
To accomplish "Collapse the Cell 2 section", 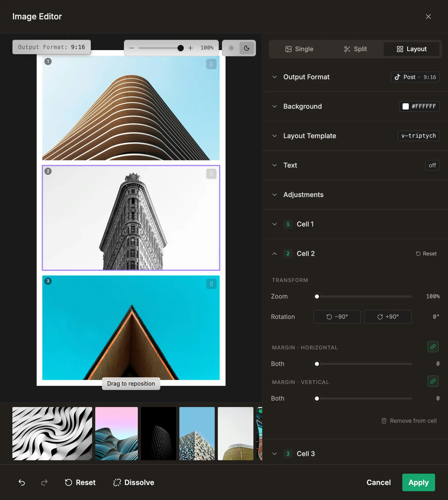I will [275, 254].
